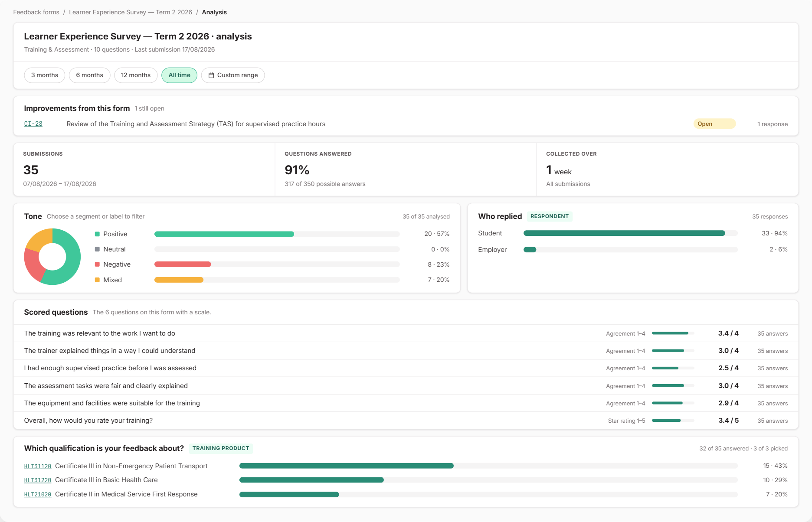This screenshot has width=812, height=522.
Task: Open 'The trainer explained things' question row
Action: pos(406,351)
